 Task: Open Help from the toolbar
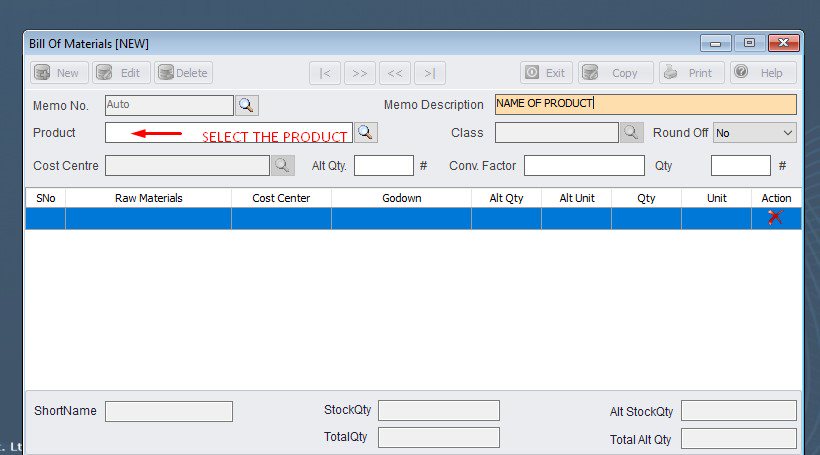pyautogui.click(x=762, y=73)
